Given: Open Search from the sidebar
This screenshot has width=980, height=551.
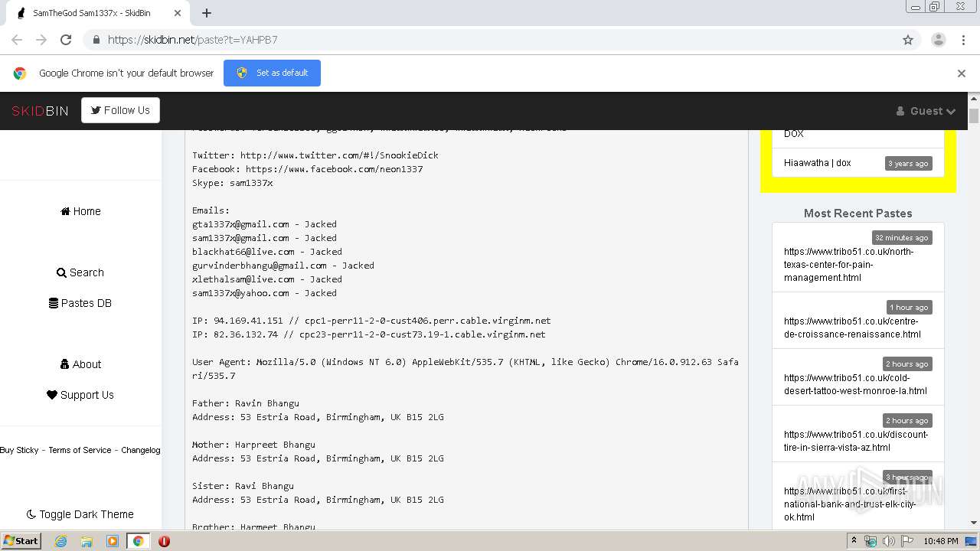Looking at the screenshot, I should click(80, 272).
